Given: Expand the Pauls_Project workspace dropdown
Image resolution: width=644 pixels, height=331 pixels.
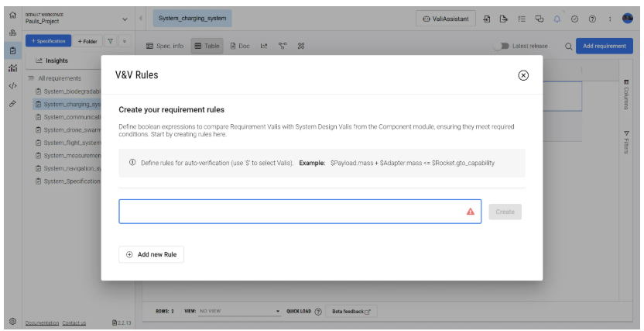Looking at the screenshot, I should tap(125, 19).
